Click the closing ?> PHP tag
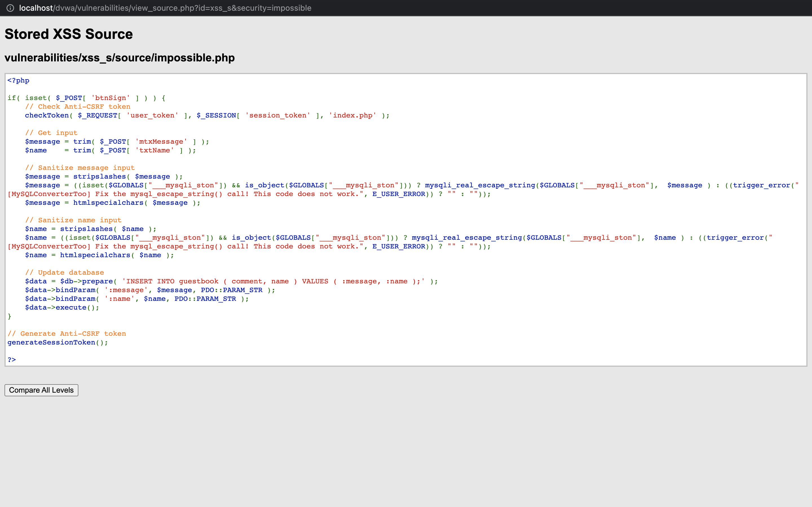Viewport: 812px width, 507px height. coord(12,360)
